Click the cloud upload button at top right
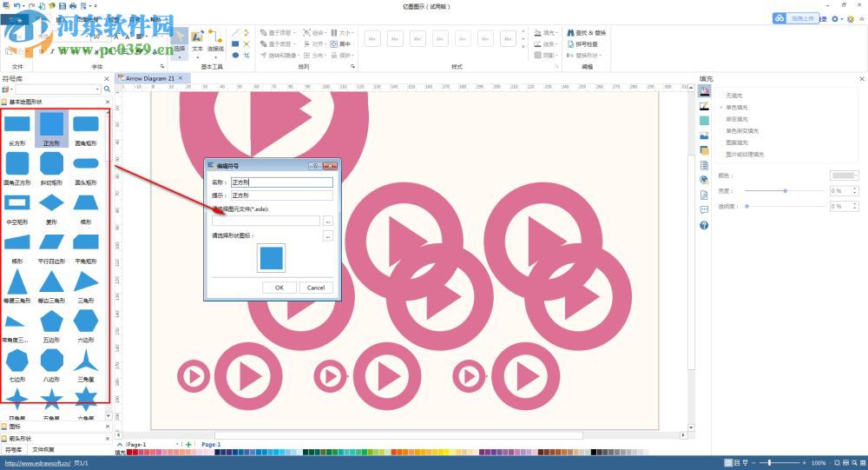 tap(795, 18)
